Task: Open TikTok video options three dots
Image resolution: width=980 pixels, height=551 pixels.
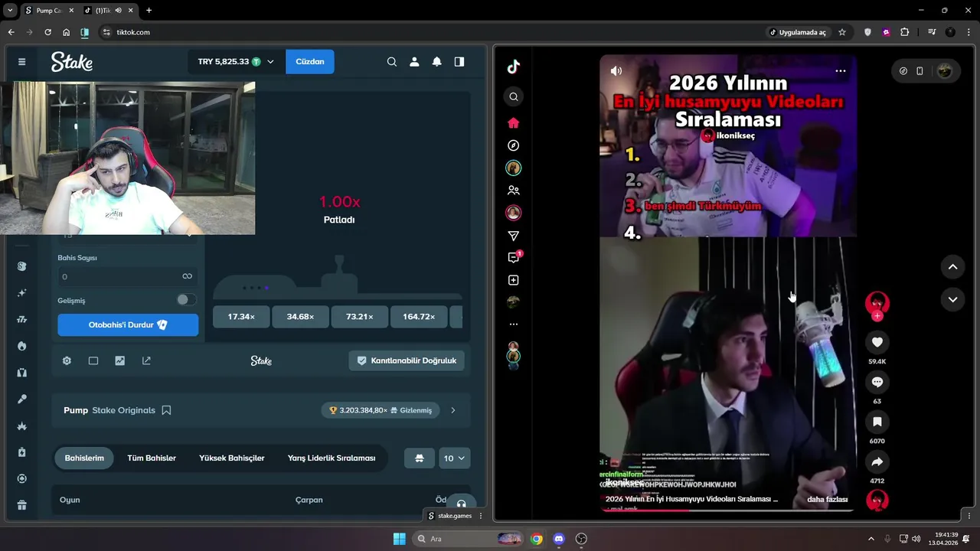Action: click(x=840, y=70)
